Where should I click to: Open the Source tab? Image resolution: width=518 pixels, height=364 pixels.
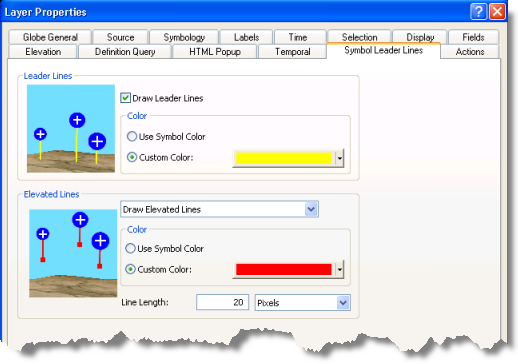120,37
